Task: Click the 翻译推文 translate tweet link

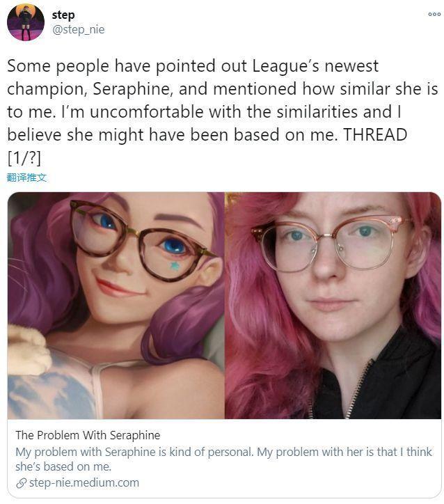Action: click(26, 178)
